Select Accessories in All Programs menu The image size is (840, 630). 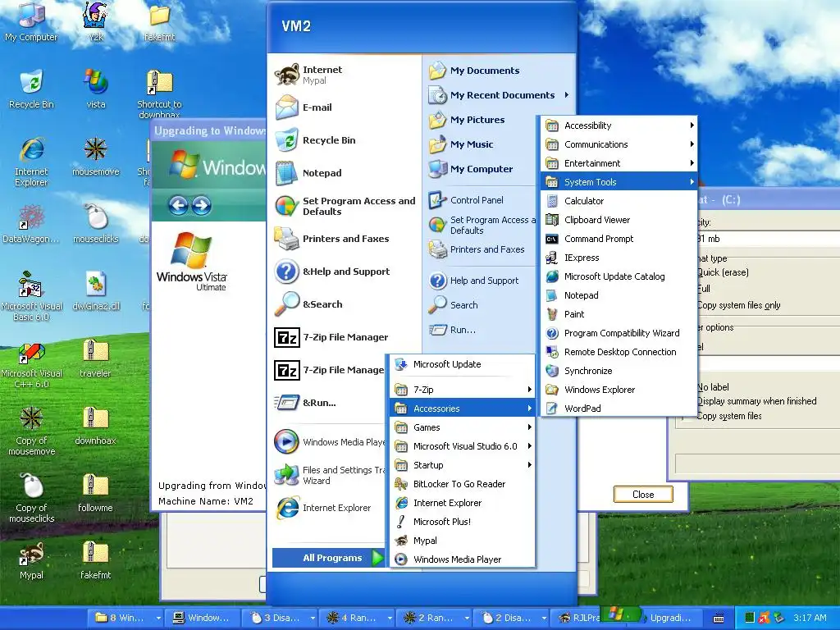pyautogui.click(x=463, y=409)
